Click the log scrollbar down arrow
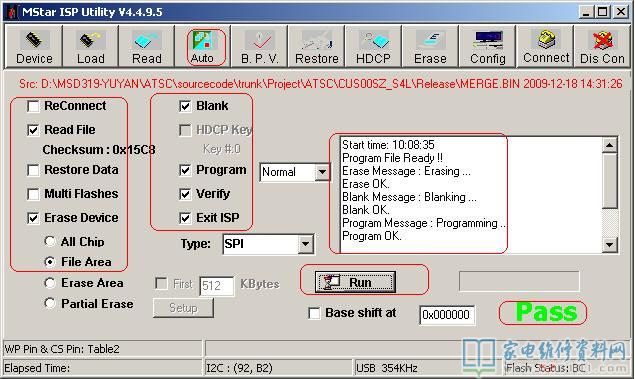 (x=610, y=244)
